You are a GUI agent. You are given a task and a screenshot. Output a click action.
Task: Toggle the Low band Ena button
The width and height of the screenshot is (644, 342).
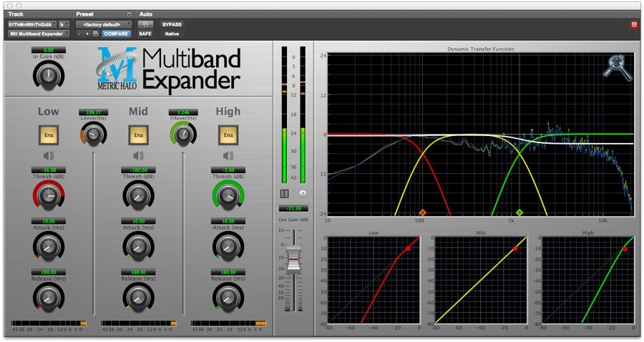tap(49, 135)
